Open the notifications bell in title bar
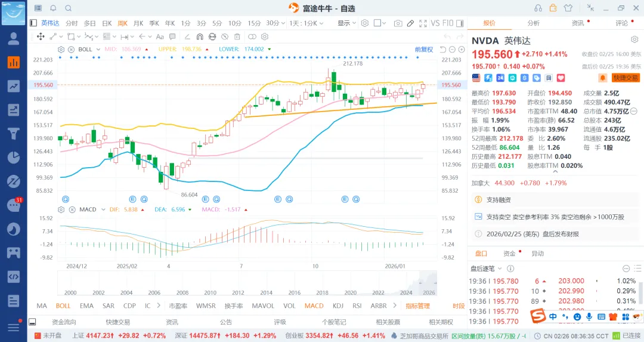The image size is (644, 342). [53, 8]
